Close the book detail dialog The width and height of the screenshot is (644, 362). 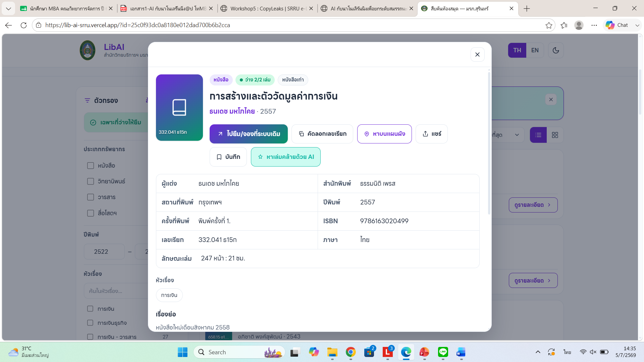477,55
